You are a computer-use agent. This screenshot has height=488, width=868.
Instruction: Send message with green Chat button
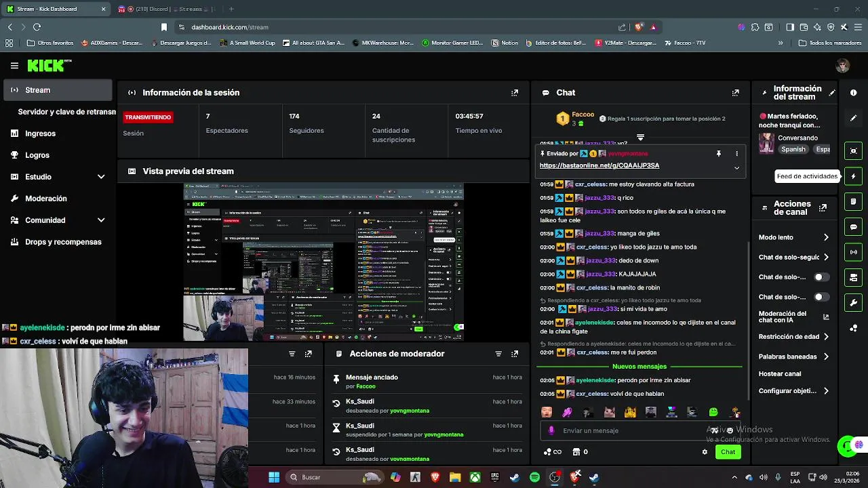[728, 452]
